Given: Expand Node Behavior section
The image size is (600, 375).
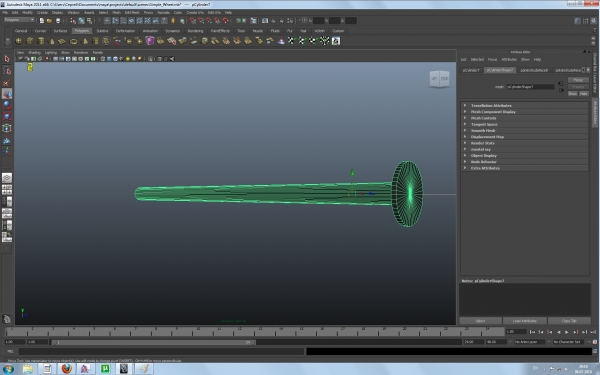Looking at the screenshot, I should point(525,161).
